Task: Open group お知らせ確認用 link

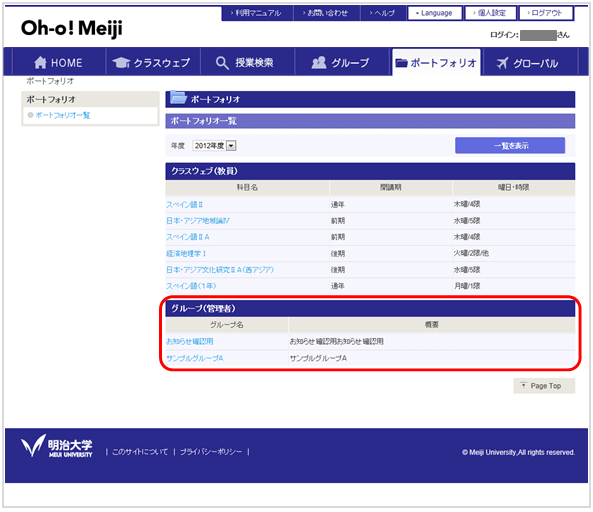Action: [x=190, y=341]
